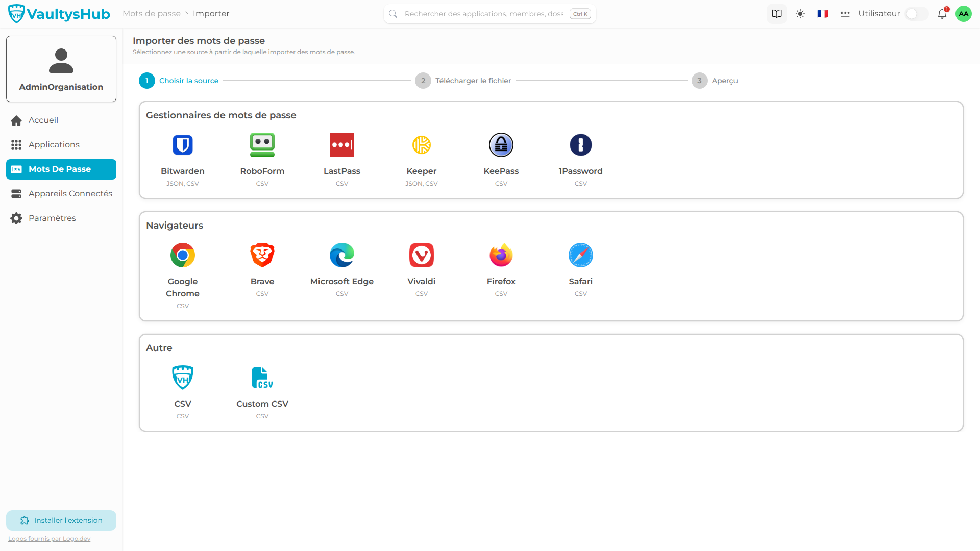Open the documentation book icon
980x551 pixels.
777,14
